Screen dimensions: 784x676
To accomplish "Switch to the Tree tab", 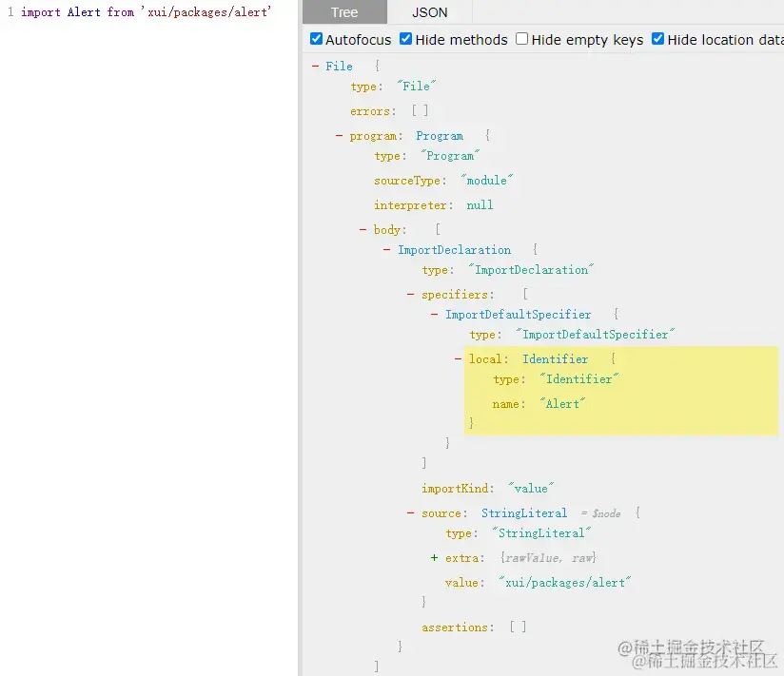I will (x=344, y=12).
